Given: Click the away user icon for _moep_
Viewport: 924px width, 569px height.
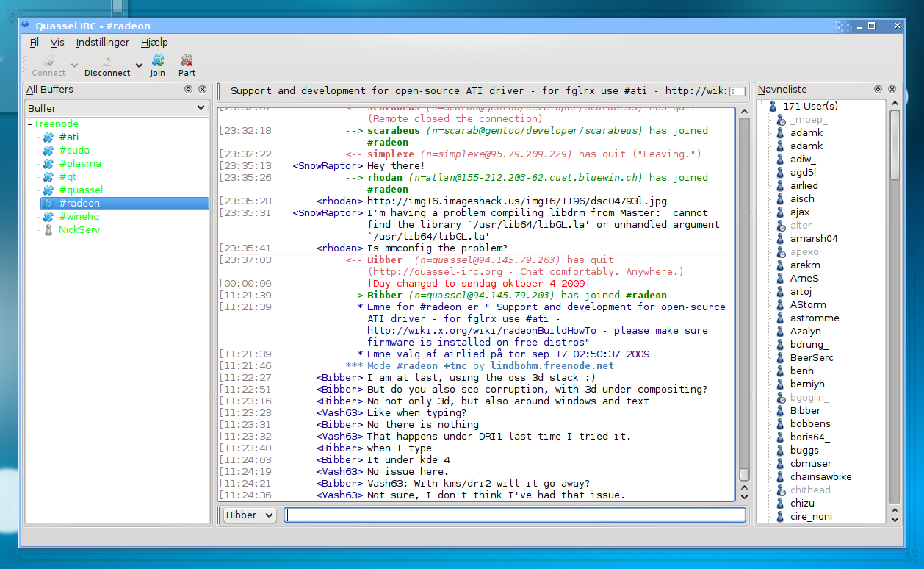Looking at the screenshot, I should [780, 120].
